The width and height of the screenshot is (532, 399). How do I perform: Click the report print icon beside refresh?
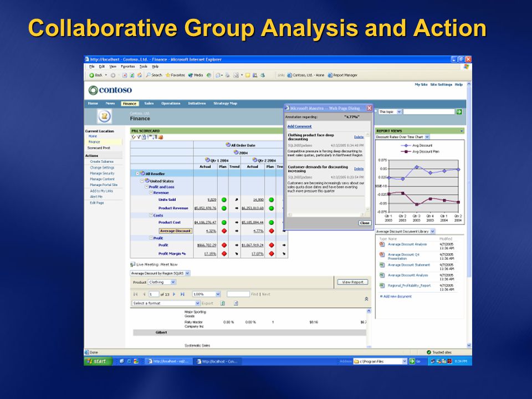click(236, 303)
